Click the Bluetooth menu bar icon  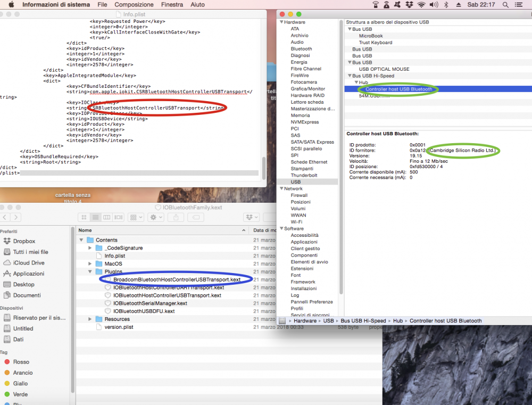coord(446,4)
